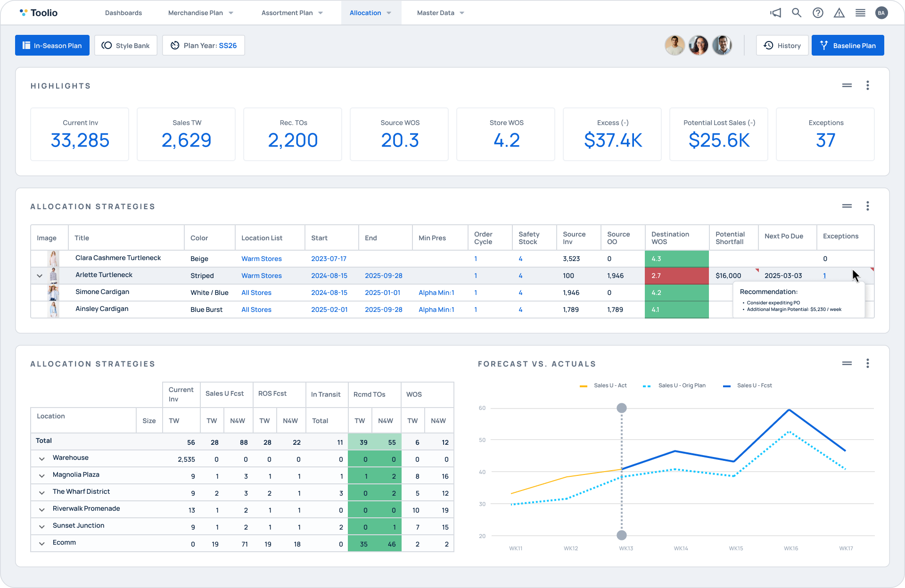905x588 pixels.
Task: Open the kebab menu on Highlights panel
Action: pos(868,85)
